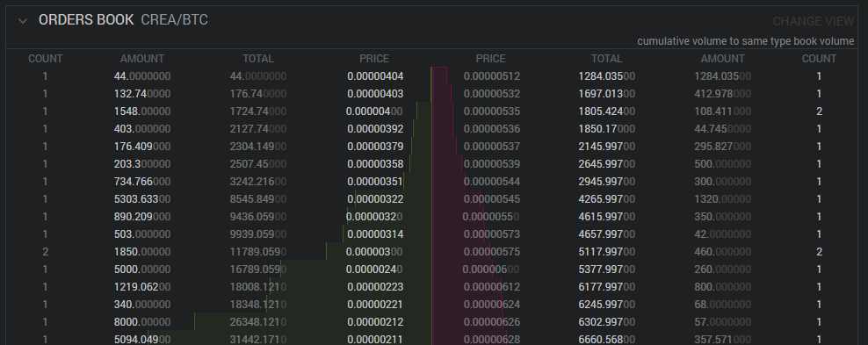The width and height of the screenshot is (868, 345).
Task: Click the ORDERS BOOK title
Action: point(86,20)
